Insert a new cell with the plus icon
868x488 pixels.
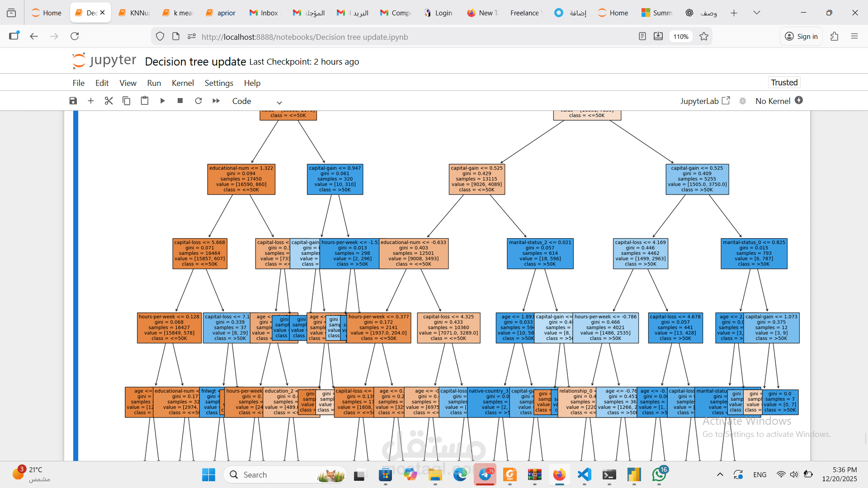pyautogui.click(x=90, y=101)
